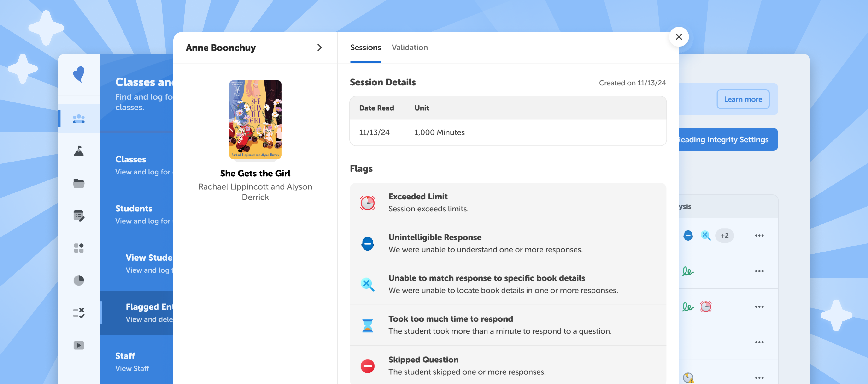Switch to the Validation tab
This screenshot has width=868, height=384.
click(409, 48)
